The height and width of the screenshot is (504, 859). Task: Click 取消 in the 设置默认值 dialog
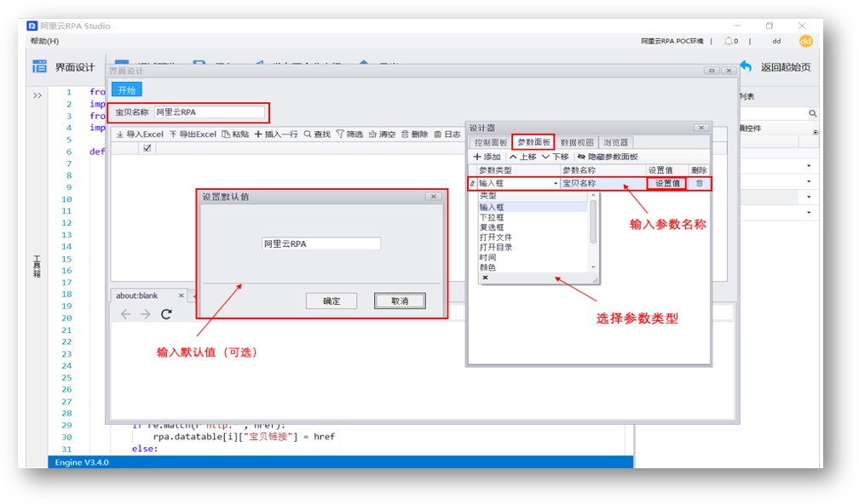click(x=400, y=301)
